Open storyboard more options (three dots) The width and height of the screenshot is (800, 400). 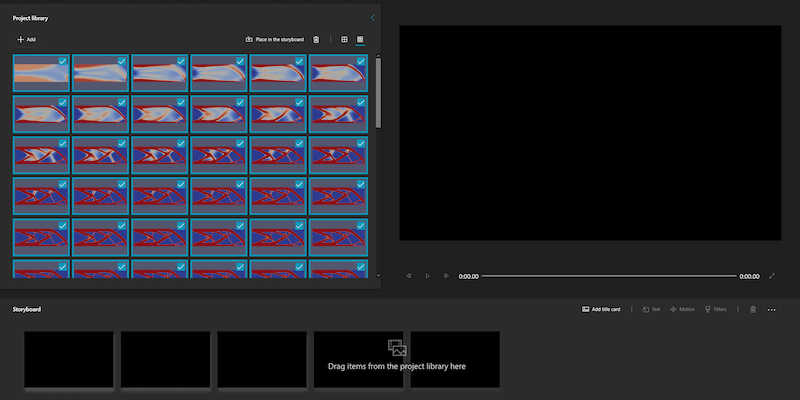pyautogui.click(x=772, y=310)
